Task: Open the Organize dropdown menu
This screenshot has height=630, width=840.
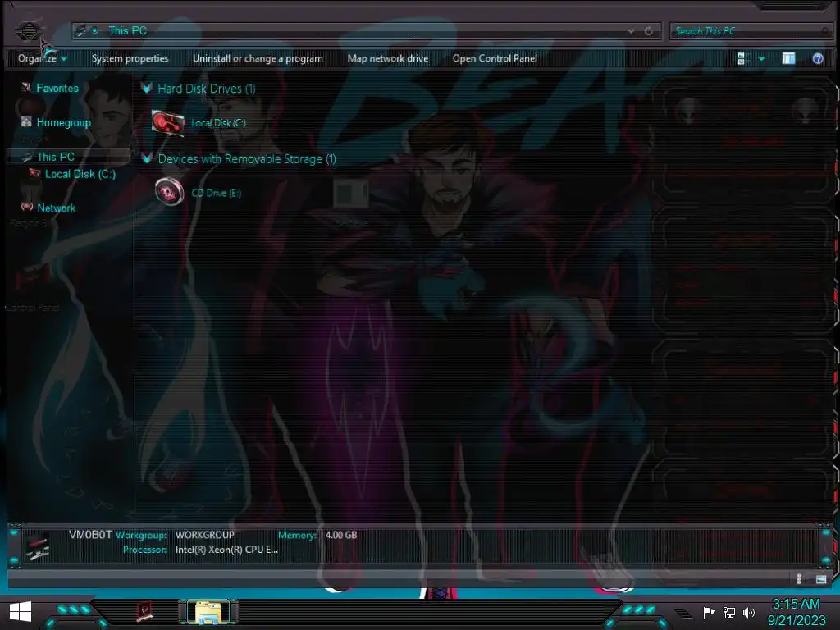Action: [42, 58]
